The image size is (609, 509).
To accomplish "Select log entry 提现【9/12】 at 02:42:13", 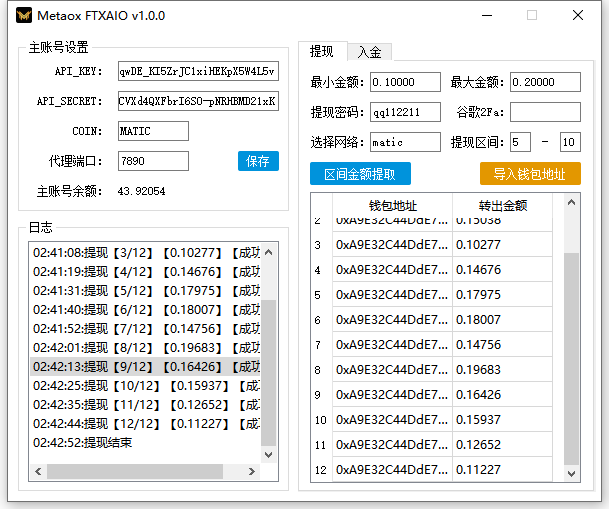I will [145, 367].
